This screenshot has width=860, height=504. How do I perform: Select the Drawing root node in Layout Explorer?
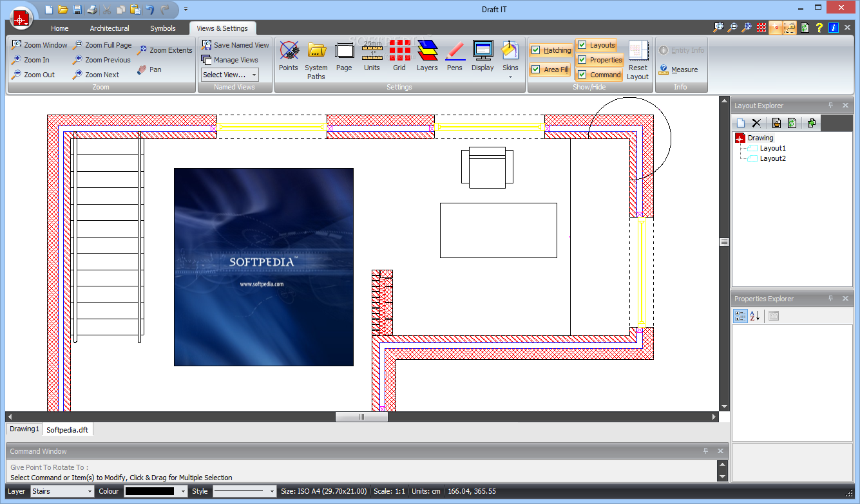[760, 138]
